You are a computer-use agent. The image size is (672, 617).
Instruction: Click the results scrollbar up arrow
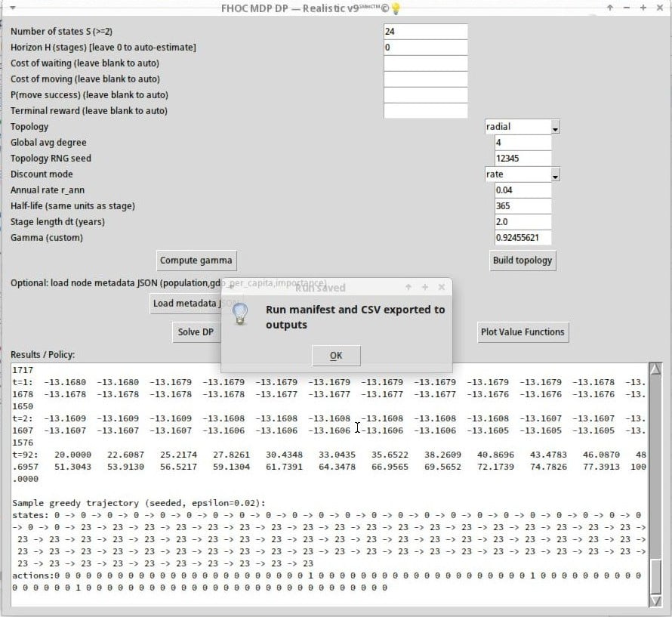click(655, 369)
